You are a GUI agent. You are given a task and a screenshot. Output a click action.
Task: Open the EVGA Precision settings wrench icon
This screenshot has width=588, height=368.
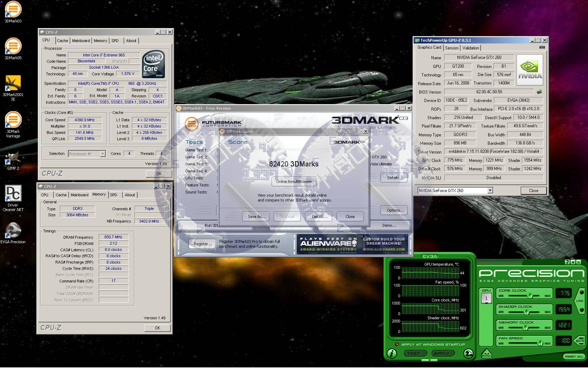[x=468, y=353]
